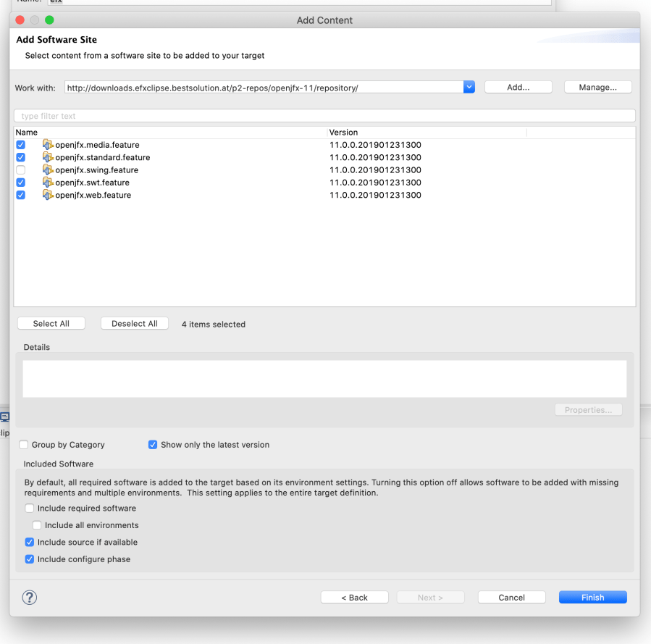Click the openjfx.swing.feature icon
The image size is (651, 644).
coord(49,170)
